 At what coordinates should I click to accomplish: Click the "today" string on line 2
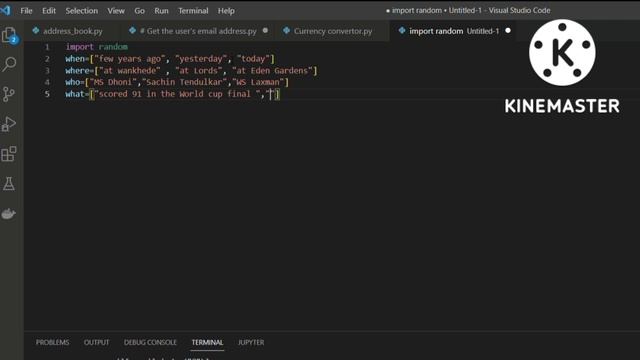click(x=253, y=59)
